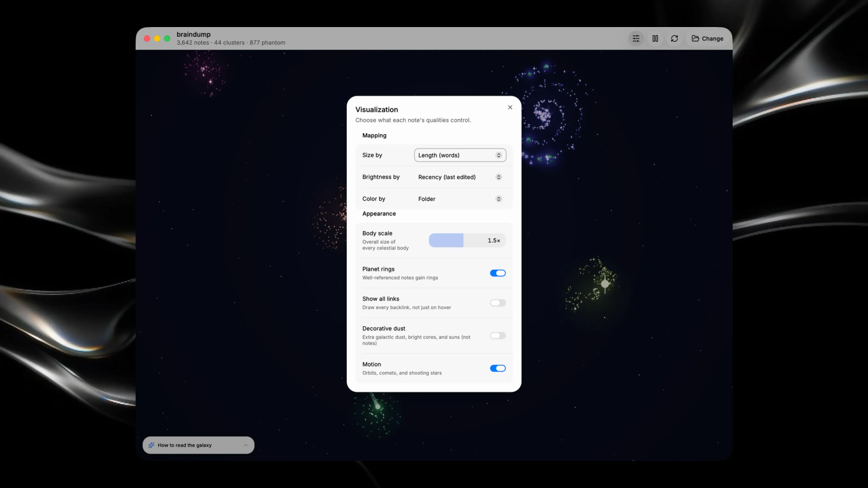Close the Visualization dialog
This screenshot has width=868, height=488.
[510, 107]
